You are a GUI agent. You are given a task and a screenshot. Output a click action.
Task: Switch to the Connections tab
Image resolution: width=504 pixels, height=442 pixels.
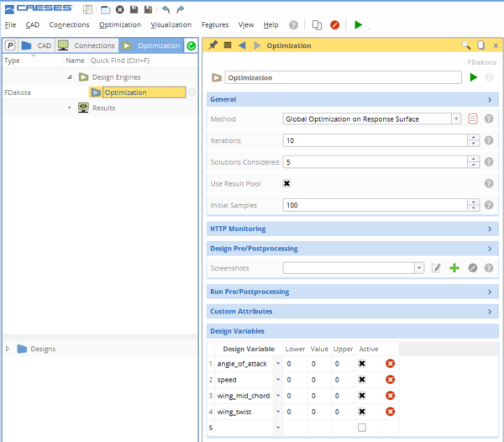(87, 45)
